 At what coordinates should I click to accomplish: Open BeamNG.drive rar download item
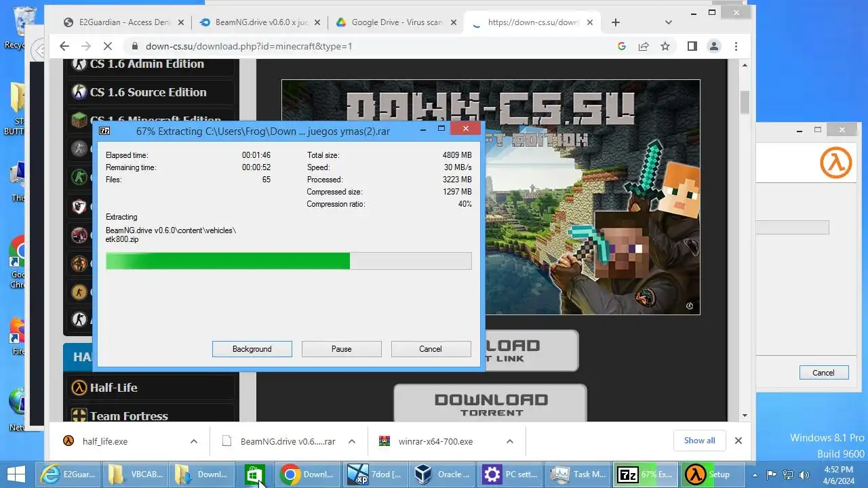[x=288, y=441]
